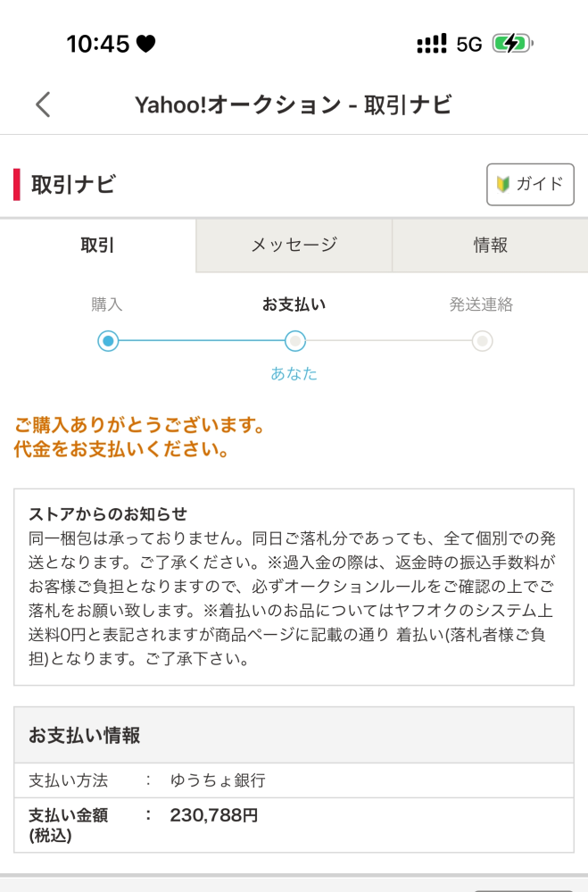This screenshot has width=588, height=892.
Task: Open the 情報 tab
Action: click(489, 245)
